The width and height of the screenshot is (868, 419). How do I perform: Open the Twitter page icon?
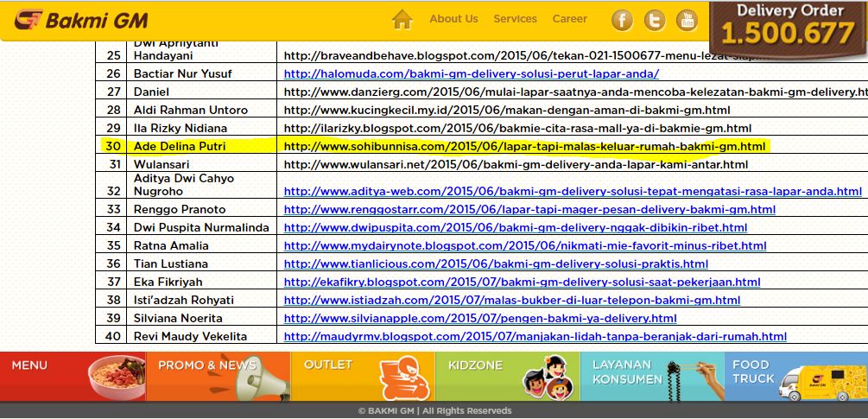[x=655, y=21]
